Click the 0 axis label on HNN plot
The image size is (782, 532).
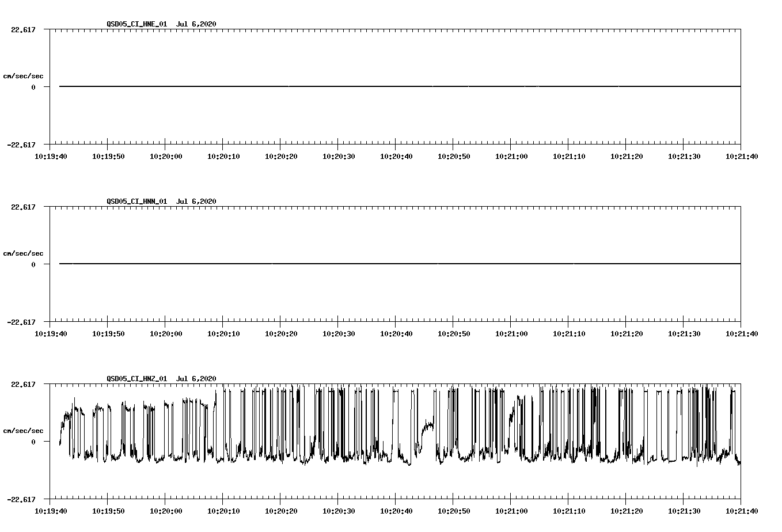[33, 264]
